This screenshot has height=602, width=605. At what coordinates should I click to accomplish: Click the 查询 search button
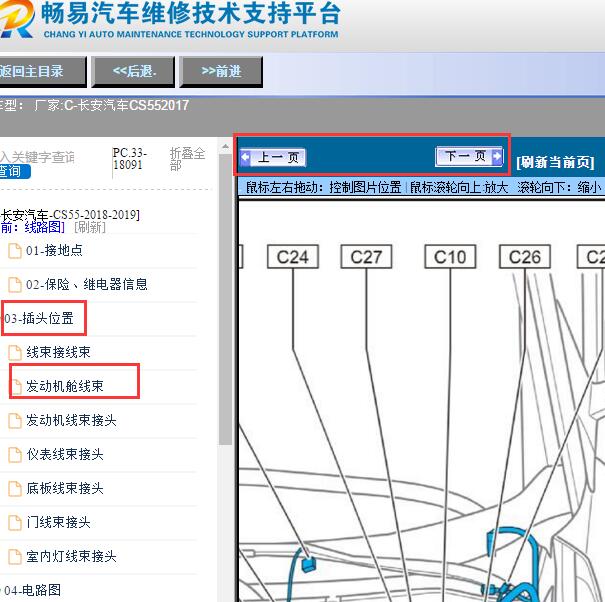tap(15, 171)
